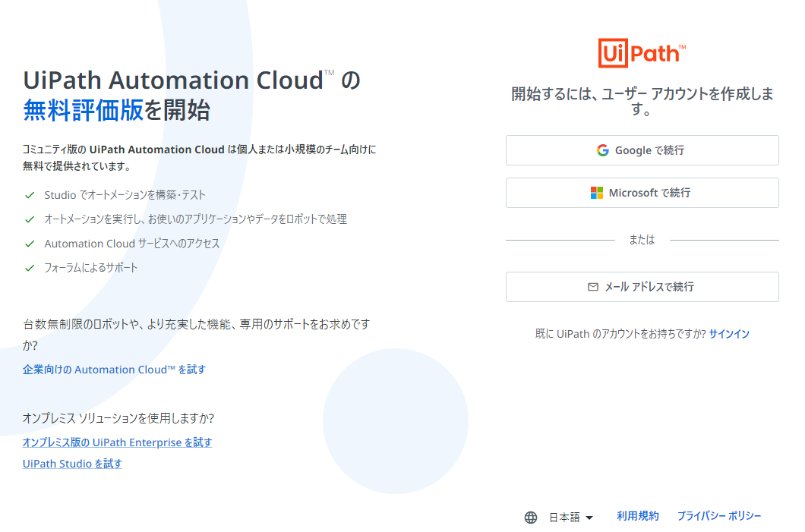Click the chevron next to 日本語
The width and height of the screenshot is (805, 532).
pyautogui.click(x=589, y=517)
